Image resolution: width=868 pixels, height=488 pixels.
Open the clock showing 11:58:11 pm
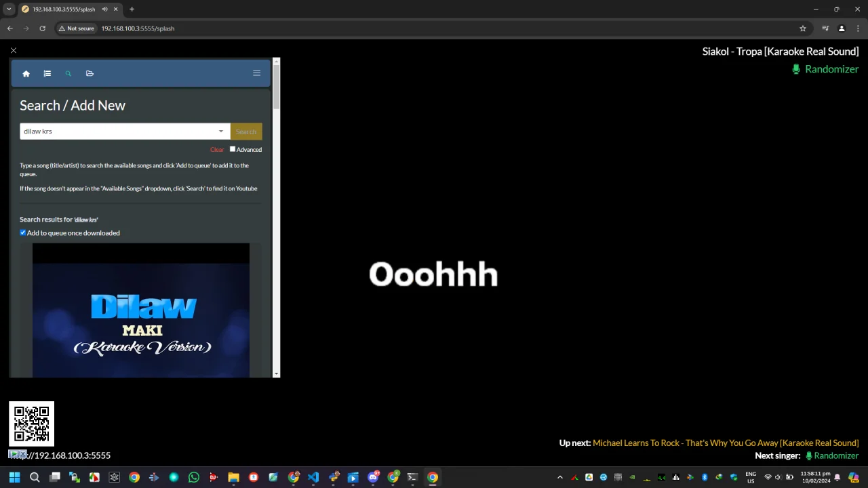click(x=815, y=477)
